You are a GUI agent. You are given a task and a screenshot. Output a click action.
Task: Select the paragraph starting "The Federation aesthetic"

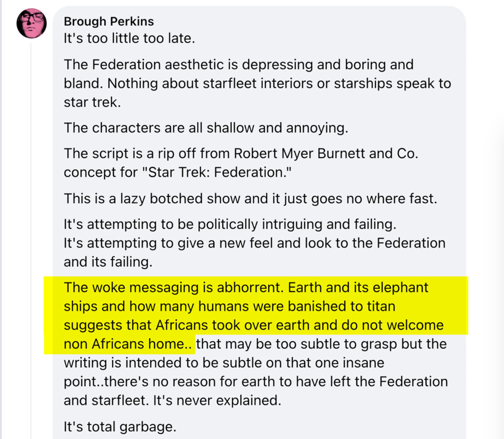pyautogui.click(x=257, y=83)
